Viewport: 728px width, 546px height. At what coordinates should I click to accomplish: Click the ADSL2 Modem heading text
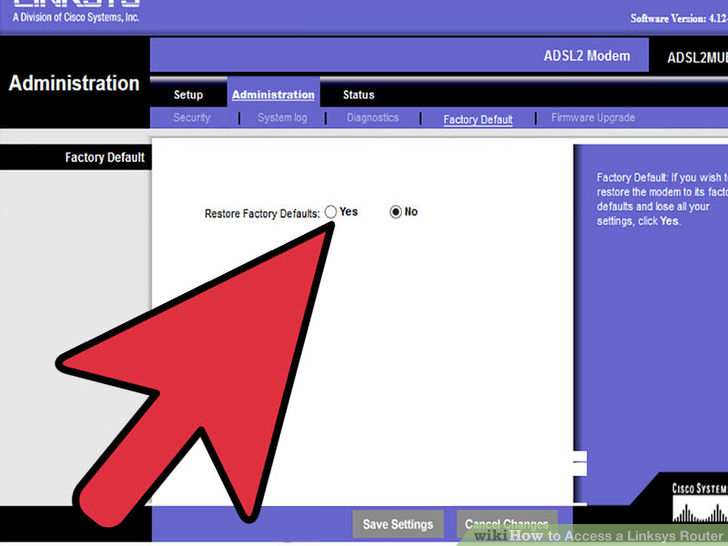pyautogui.click(x=587, y=56)
